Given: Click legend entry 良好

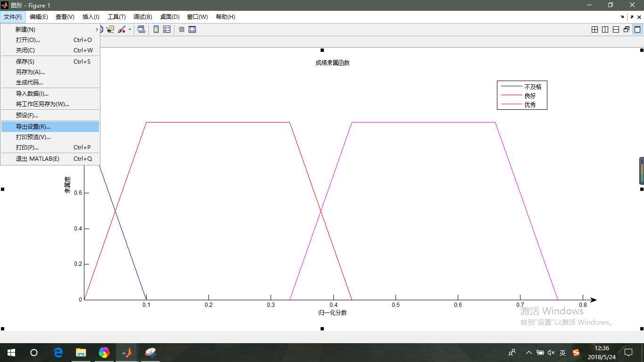Looking at the screenshot, I should tap(530, 96).
